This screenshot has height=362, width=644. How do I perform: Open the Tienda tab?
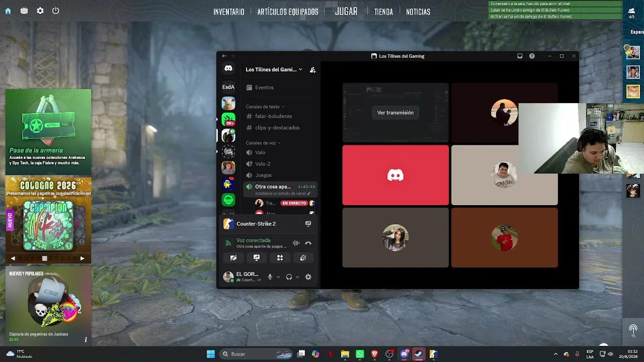[x=383, y=12]
